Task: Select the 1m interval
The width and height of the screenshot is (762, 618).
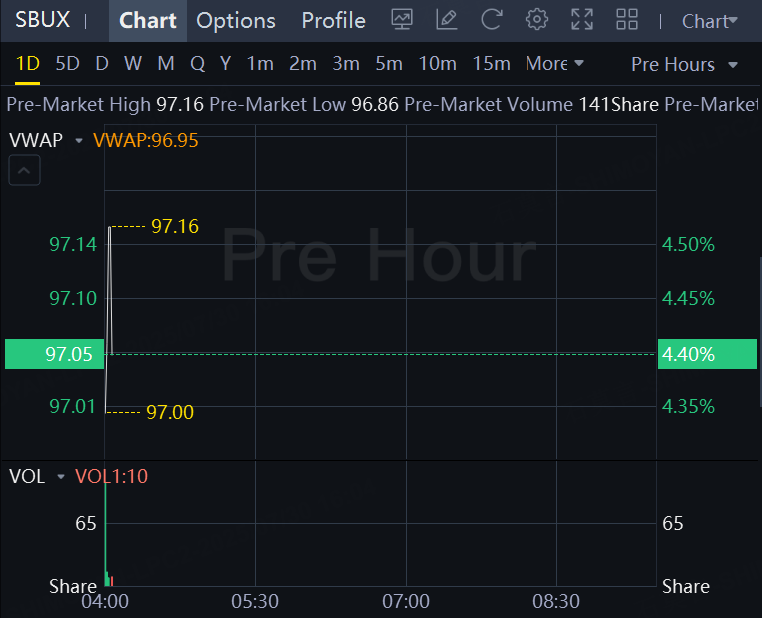Action: (x=260, y=64)
